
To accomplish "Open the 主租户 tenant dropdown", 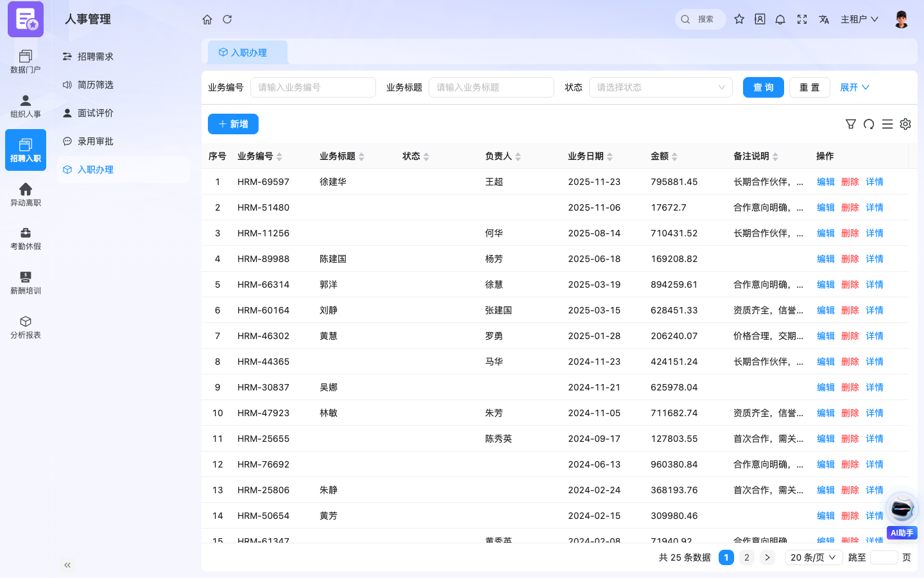I will [859, 19].
